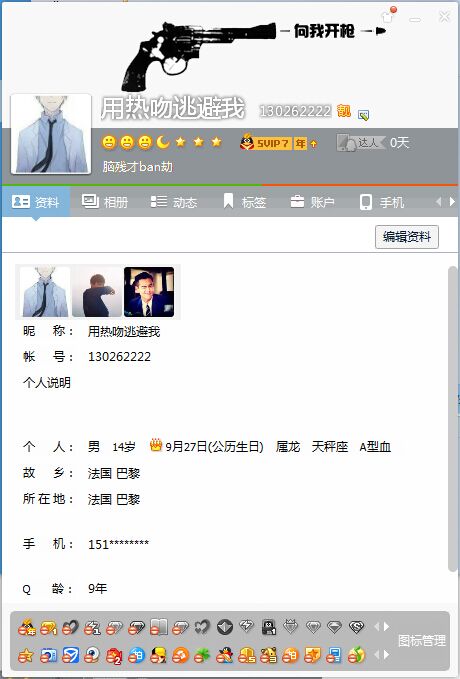The image size is (460, 679).
Task: Select the third suited-man photo thumbnail
Action: (149, 292)
